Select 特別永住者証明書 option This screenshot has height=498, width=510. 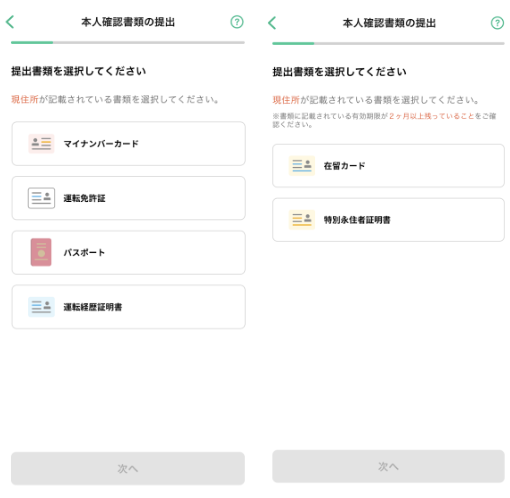pyautogui.click(x=388, y=220)
